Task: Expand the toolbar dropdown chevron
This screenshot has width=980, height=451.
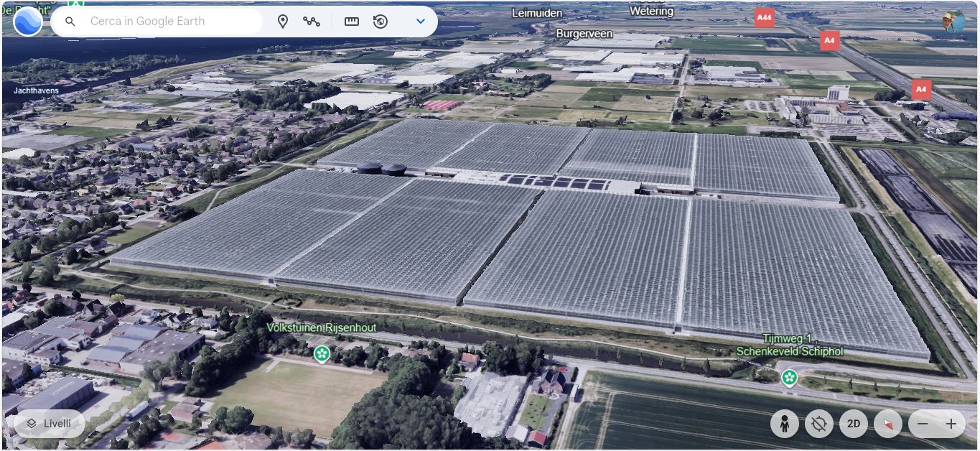Action: click(x=421, y=22)
